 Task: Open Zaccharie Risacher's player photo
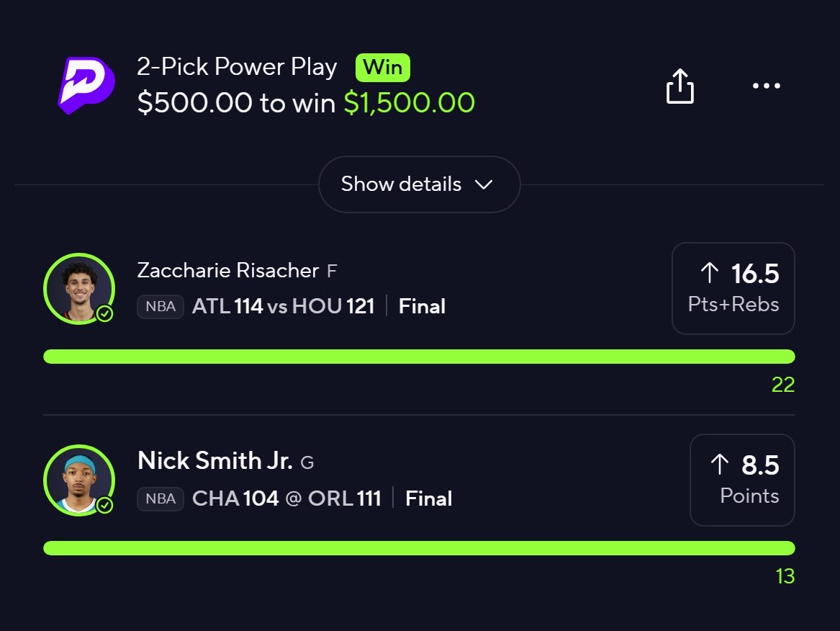[x=79, y=288]
